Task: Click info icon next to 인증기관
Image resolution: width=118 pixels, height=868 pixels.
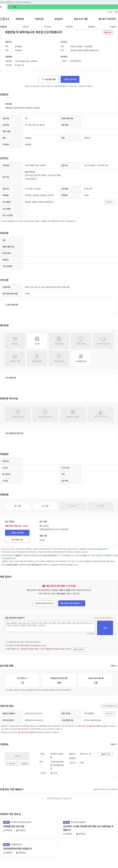Action: click(69, 713)
